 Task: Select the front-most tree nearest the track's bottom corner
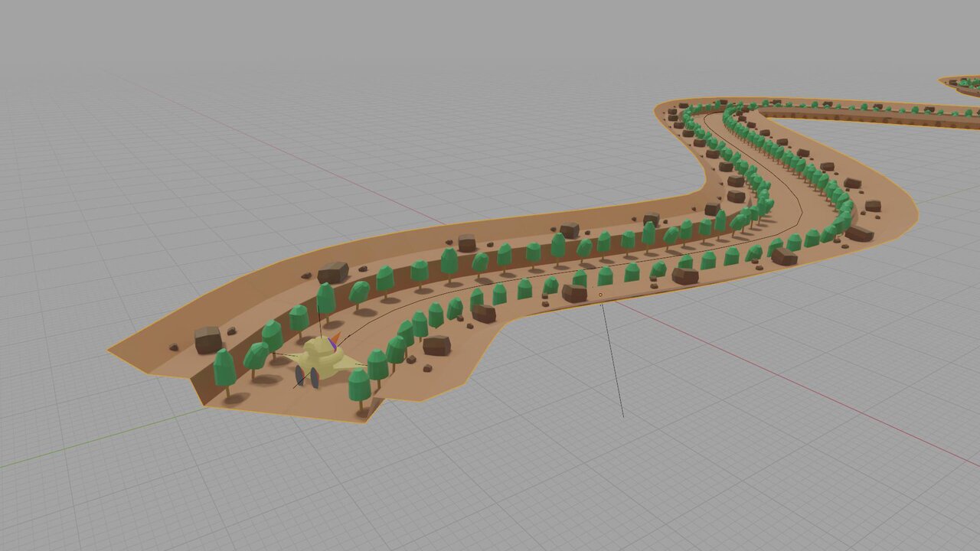coord(359,386)
